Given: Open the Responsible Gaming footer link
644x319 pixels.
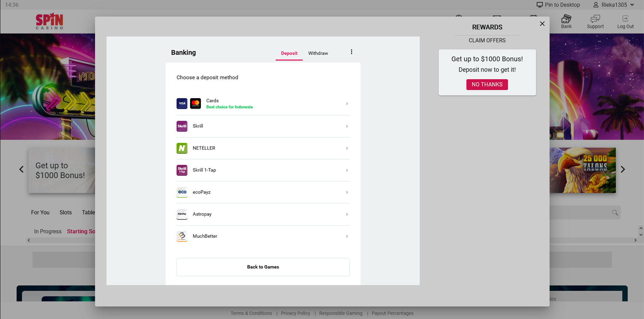Looking at the screenshot, I should point(341,313).
